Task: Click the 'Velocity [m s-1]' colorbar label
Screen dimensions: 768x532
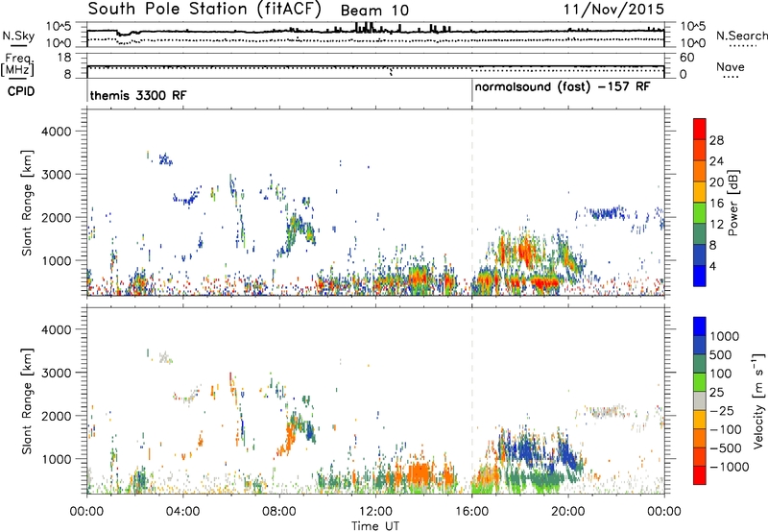Action: coord(758,401)
